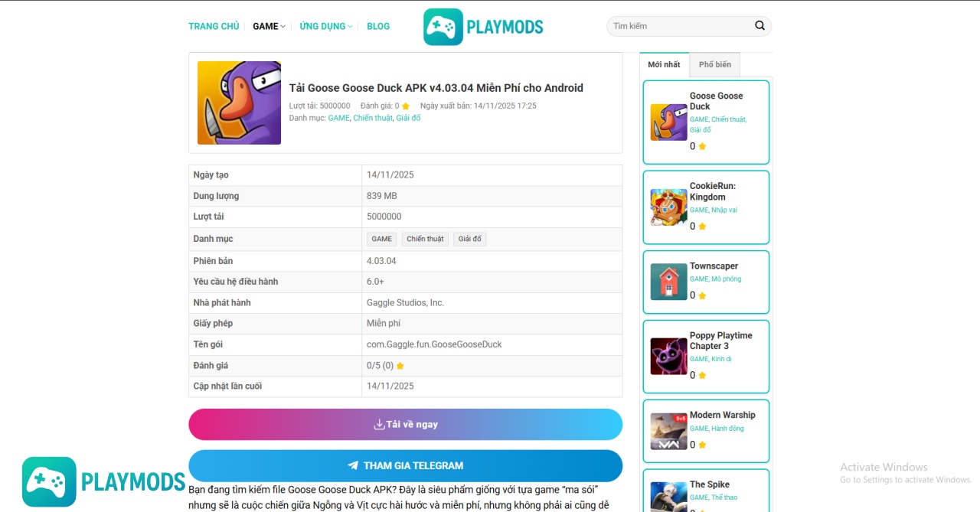Click the Telegram paper-plane icon

353,465
